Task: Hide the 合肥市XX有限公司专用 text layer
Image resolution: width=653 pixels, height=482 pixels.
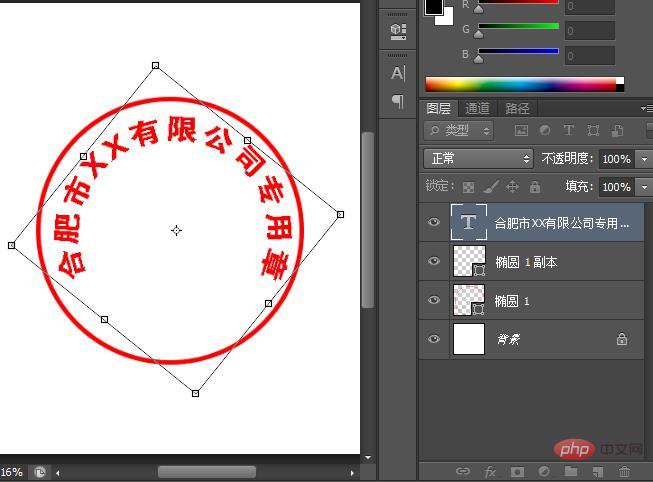Action: [x=434, y=222]
